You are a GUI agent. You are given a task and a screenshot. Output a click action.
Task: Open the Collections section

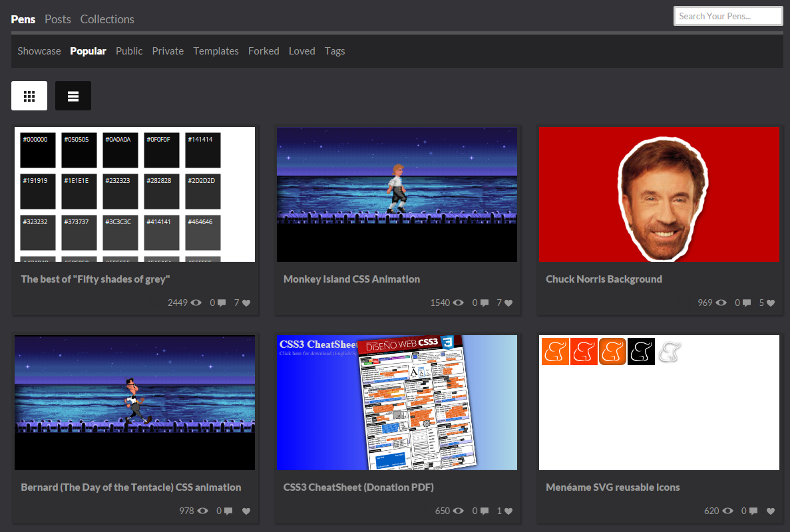(x=107, y=19)
